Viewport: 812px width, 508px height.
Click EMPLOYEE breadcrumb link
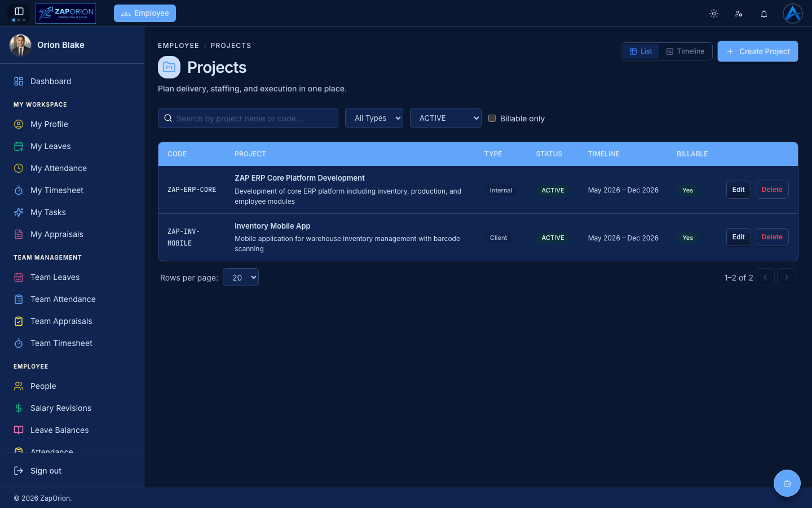178,46
